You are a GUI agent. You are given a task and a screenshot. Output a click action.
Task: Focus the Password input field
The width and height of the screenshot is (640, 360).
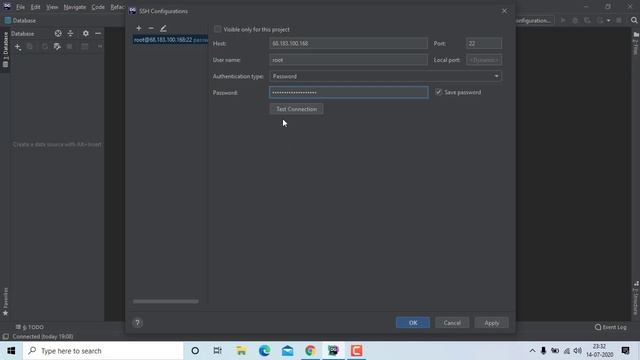349,93
